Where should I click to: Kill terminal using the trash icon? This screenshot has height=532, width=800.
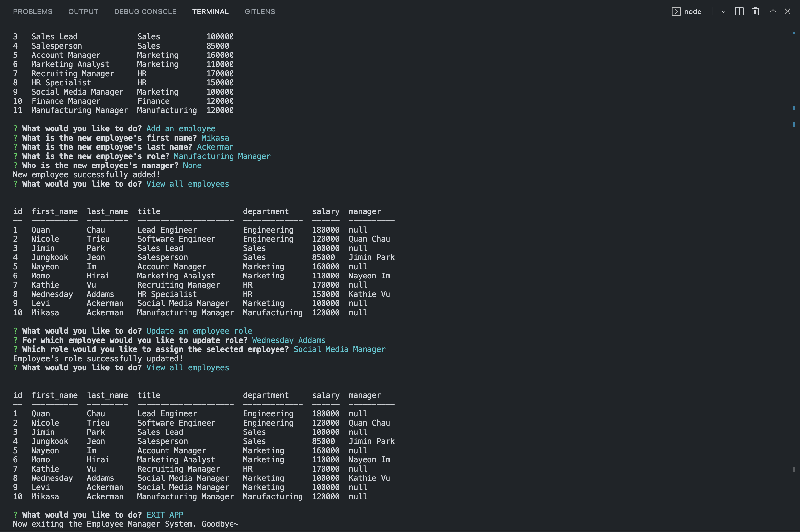tap(755, 11)
